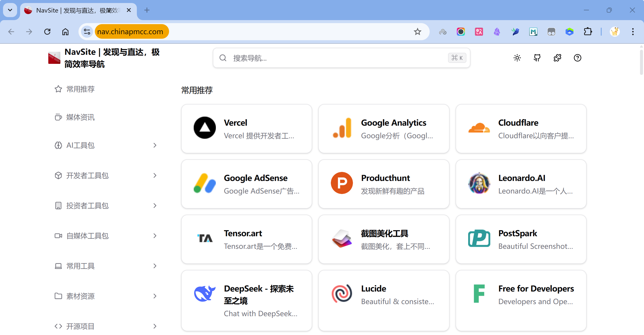Click the browser home button
Screen dimensions: 644x335
65,32
